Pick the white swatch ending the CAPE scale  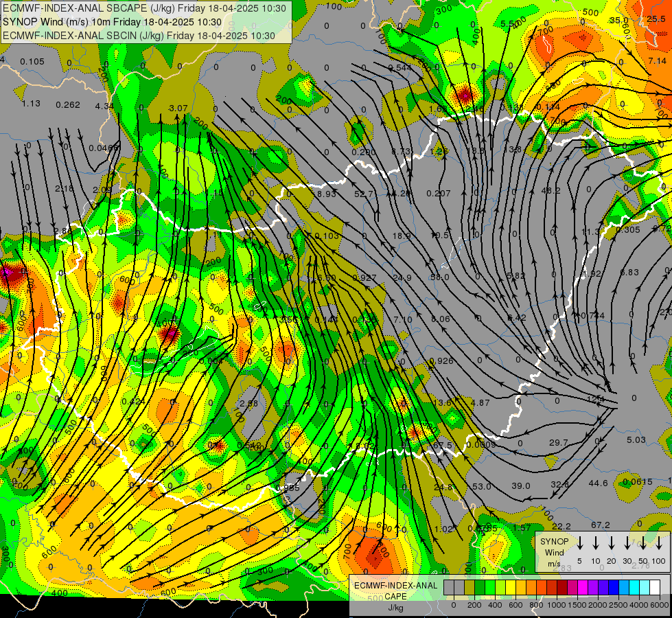[655, 588]
